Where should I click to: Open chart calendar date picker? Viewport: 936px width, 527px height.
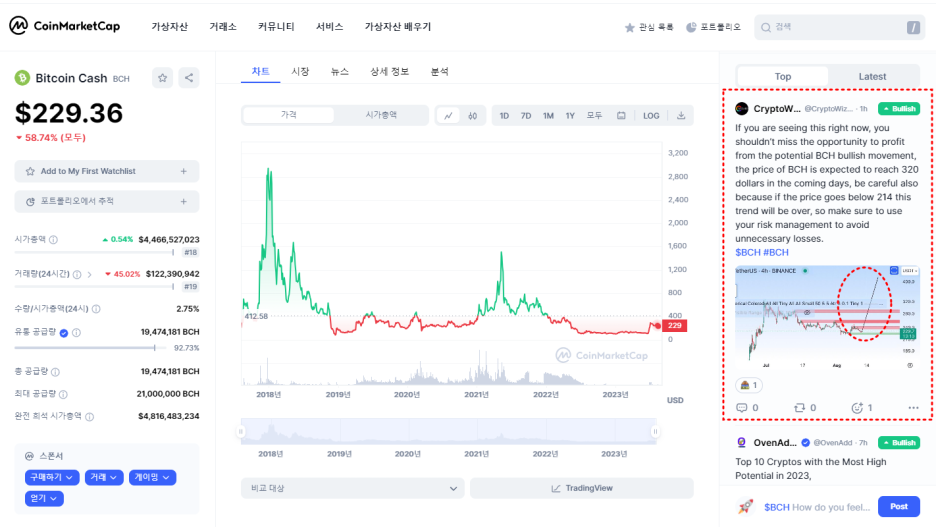pyautogui.click(x=621, y=115)
